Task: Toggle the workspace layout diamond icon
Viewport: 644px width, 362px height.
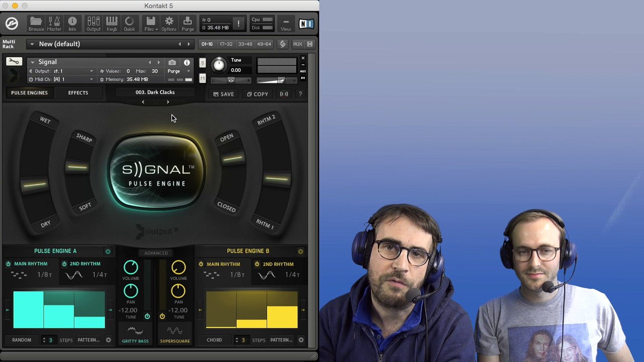Action: [x=282, y=44]
